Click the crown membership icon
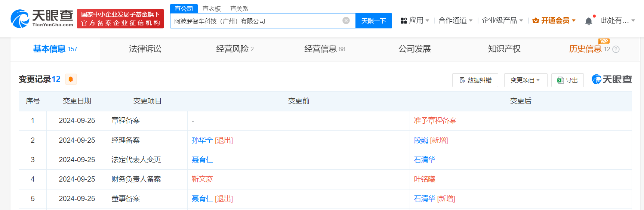This screenshot has width=644, height=210. 536,21
